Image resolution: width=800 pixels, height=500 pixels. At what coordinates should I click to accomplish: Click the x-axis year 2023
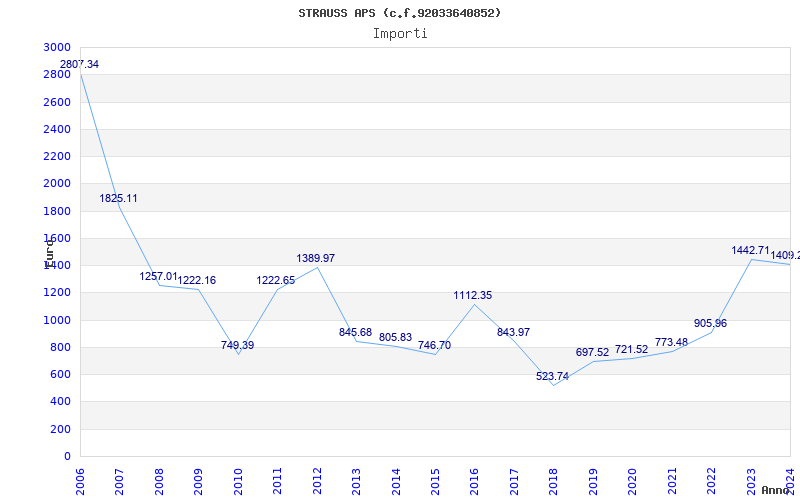coord(751,482)
